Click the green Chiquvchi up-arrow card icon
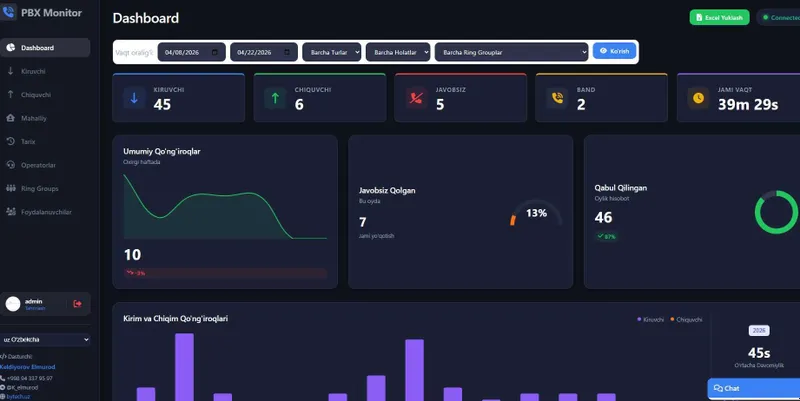The width and height of the screenshot is (800, 401). tap(275, 98)
